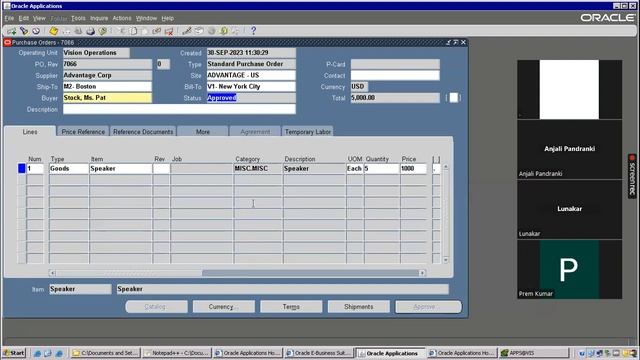This screenshot has height=360, width=640.
Task: Switch to the Temporary Labor tab
Action: (x=308, y=131)
